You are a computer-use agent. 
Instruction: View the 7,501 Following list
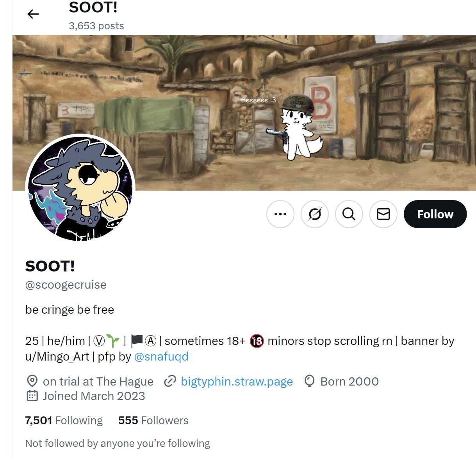64,420
